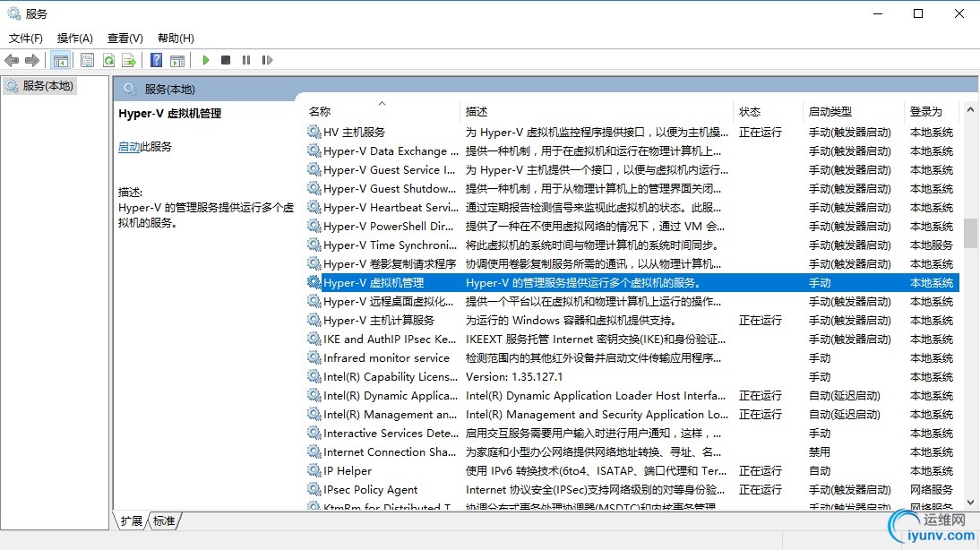Click the Hyper-V 主机计算服务 gear icon
The height and width of the screenshot is (550, 980).
point(314,320)
